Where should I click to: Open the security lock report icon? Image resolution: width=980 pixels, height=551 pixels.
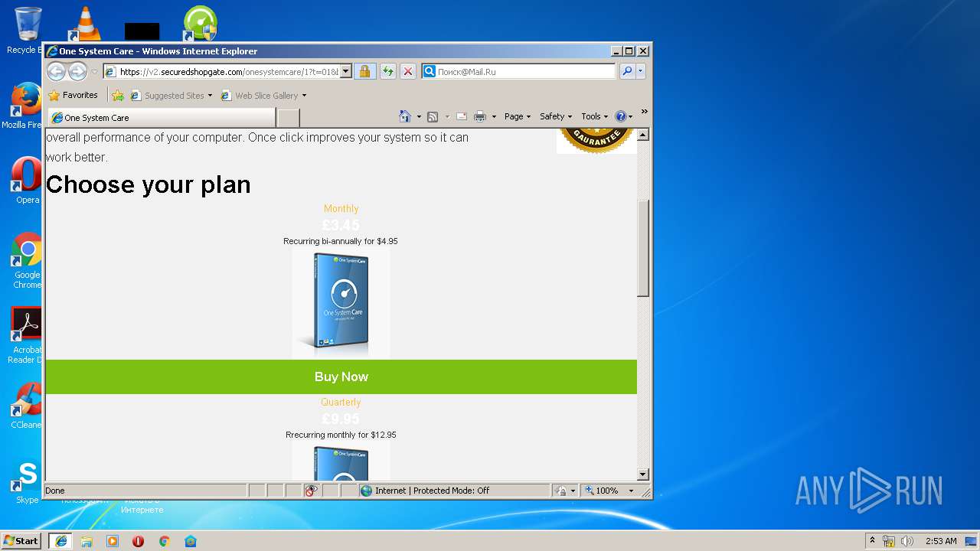coord(364,72)
